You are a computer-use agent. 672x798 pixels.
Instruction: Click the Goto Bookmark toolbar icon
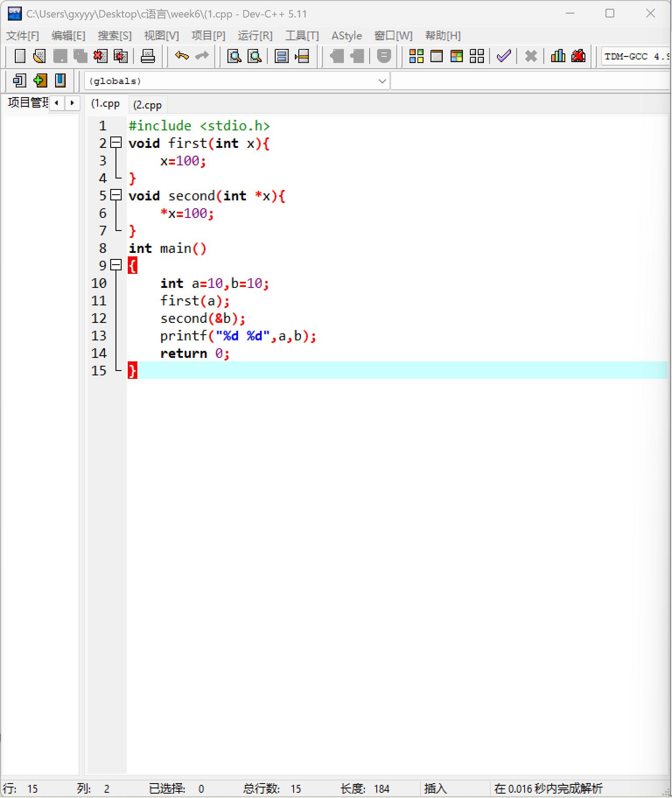pyautogui.click(x=357, y=56)
